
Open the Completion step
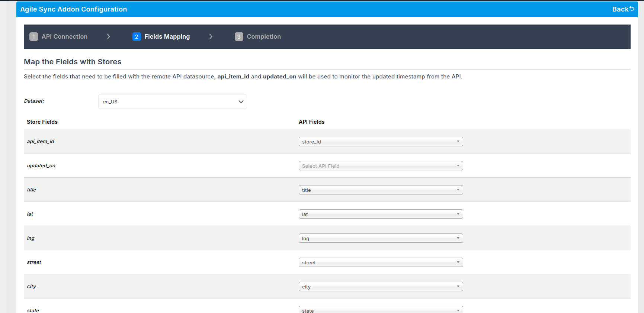coord(264,36)
